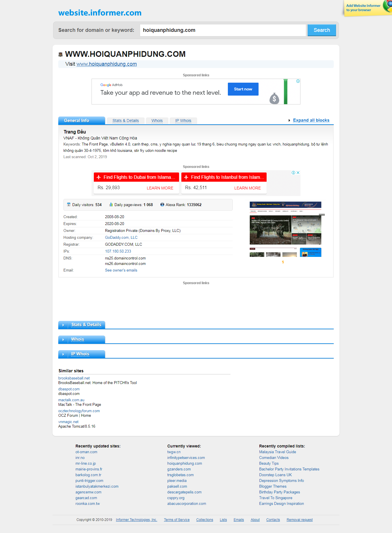Open Emails footer link
Image resolution: width=392 pixels, height=533 pixels.
[x=239, y=520]
